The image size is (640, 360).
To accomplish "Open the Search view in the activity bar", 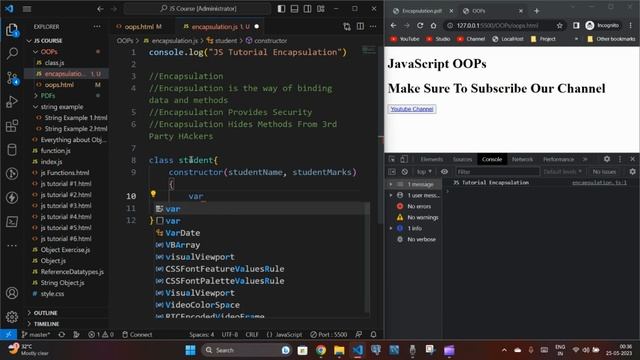I will [12, 53].
